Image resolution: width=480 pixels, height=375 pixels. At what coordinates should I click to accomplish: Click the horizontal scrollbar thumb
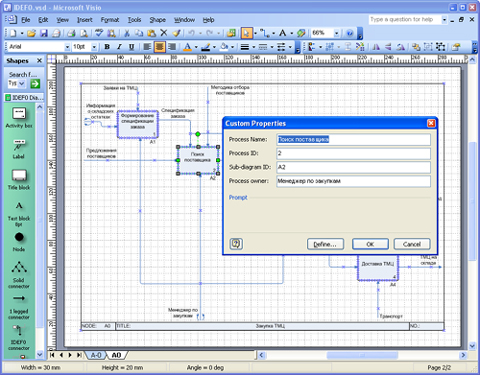click(362, 355)
